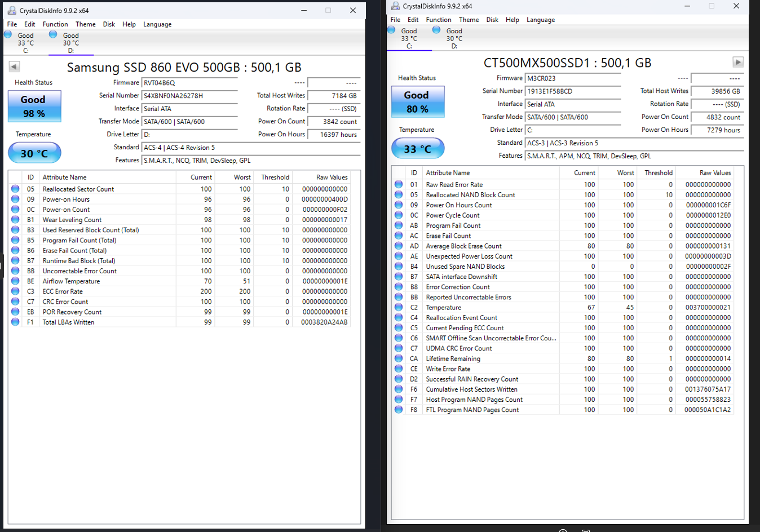
Task: Click Power On Count field showing 4832 count
Action: (x=717, y=117)
